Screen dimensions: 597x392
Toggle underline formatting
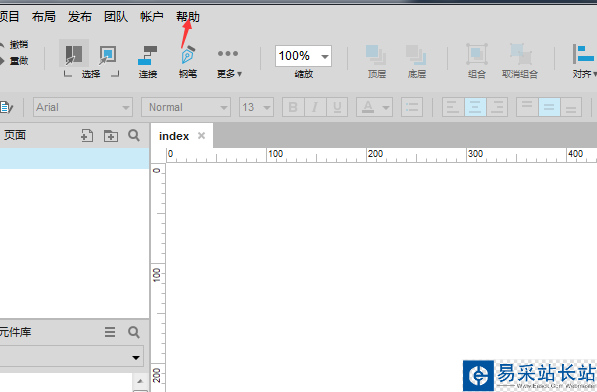click(x=337, y=107)
